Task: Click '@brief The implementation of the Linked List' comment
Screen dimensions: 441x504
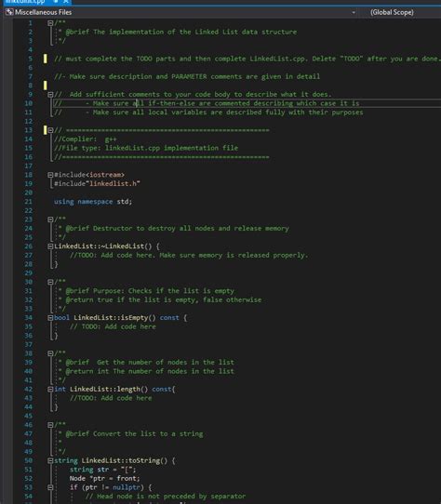Action: tap(181, 32)
